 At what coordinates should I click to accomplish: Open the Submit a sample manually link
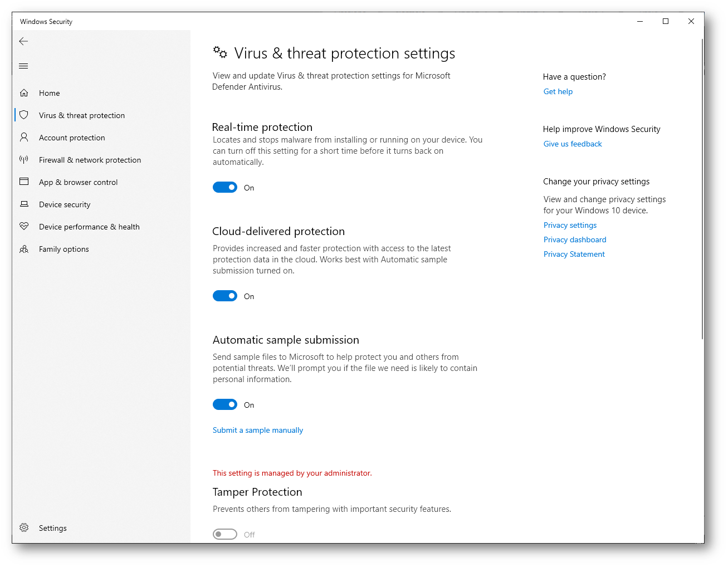click(x=258, y=430)
